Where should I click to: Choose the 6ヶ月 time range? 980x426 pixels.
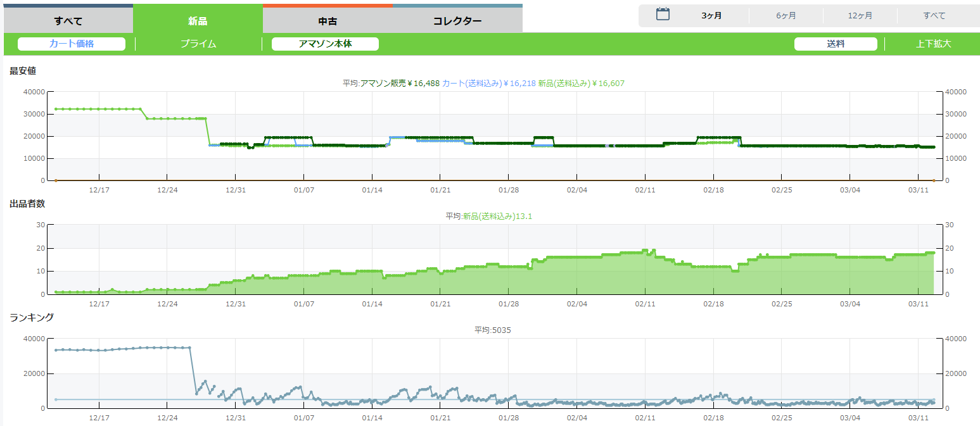786,16
